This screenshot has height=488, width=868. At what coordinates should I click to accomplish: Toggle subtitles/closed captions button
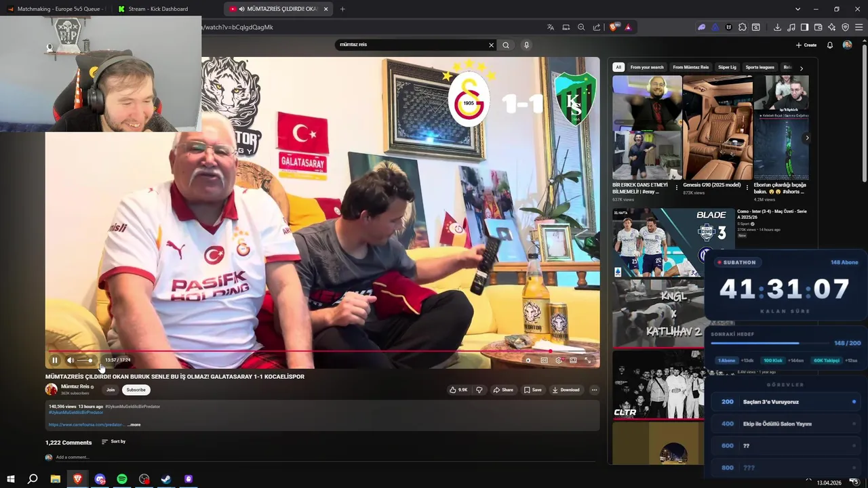544,360
